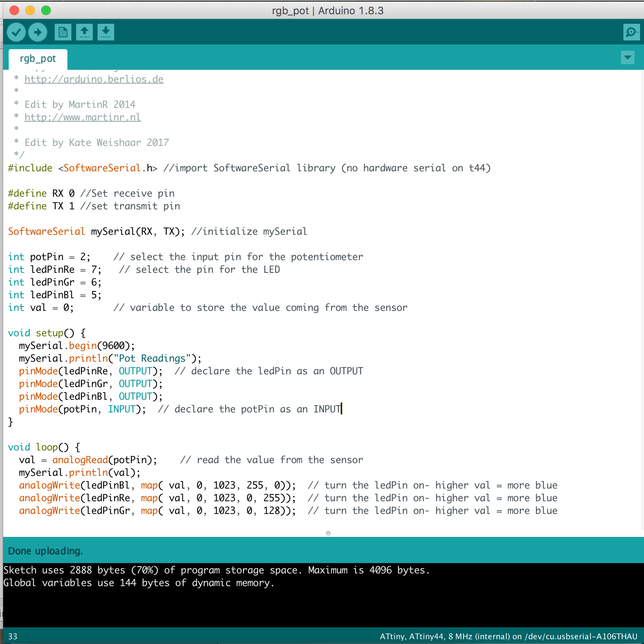Click 'Global variables use 144 bytes' console line
This screenshot has width=644, height=644.
(x=139, y=583)
